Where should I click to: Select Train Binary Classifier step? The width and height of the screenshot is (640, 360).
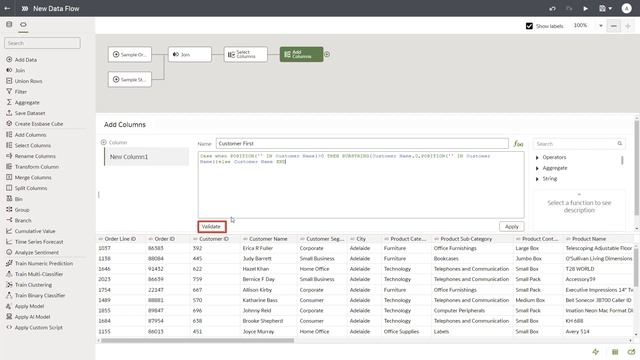(x=36, y=295)
